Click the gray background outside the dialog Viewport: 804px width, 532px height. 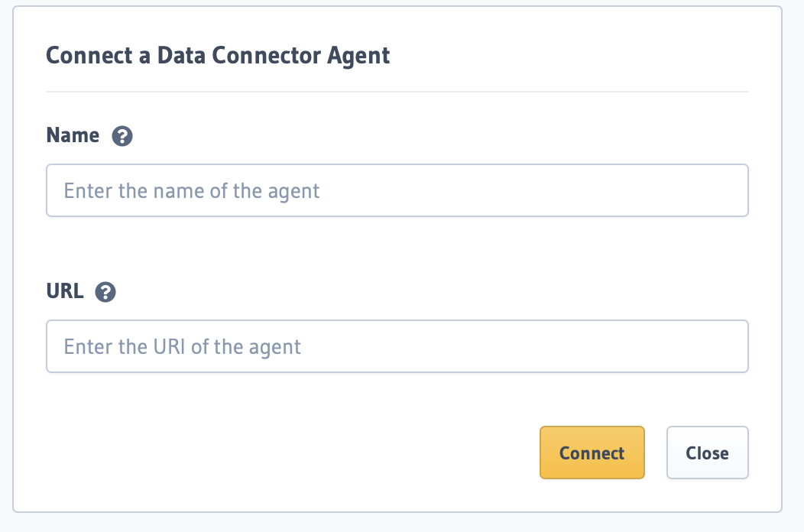793,257
